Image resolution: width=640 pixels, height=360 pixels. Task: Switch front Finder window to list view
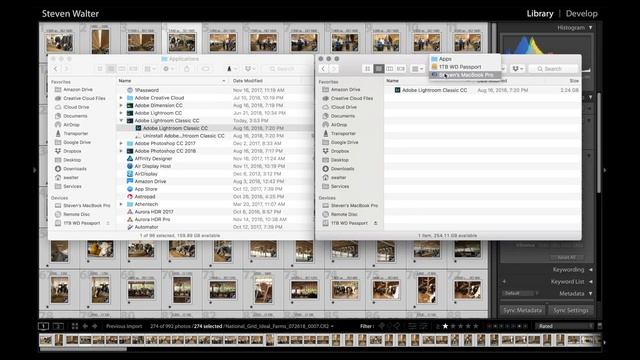coord(378,69)
